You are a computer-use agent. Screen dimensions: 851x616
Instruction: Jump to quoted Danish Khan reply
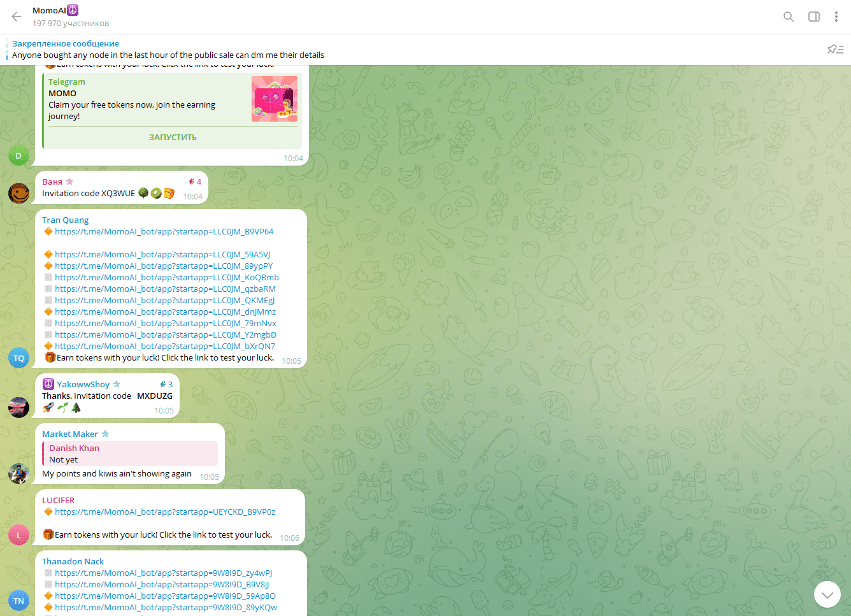coord(130,454)
